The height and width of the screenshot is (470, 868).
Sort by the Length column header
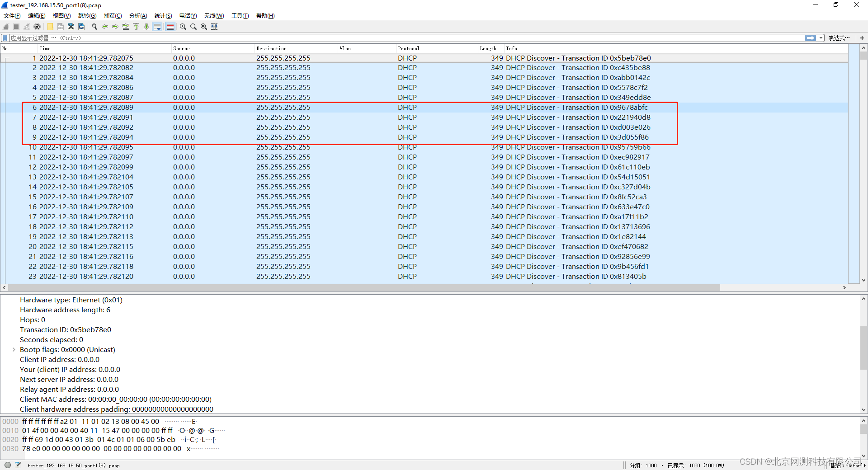491,48
